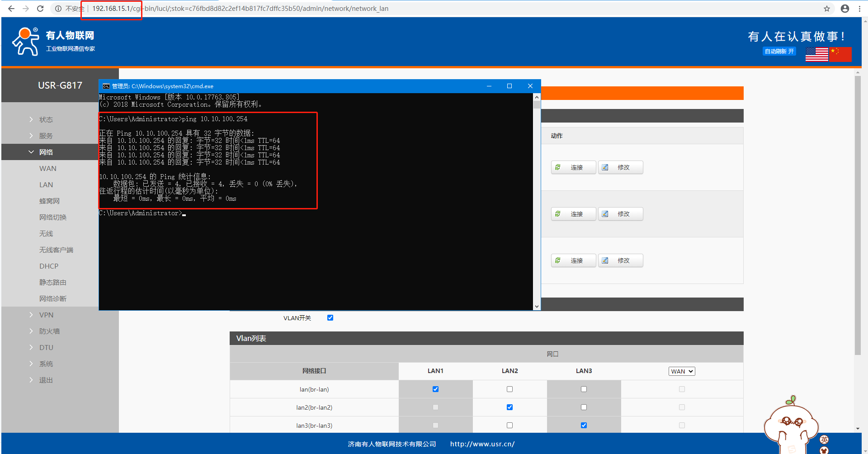Click the cmd window vertical scrollbar
Image resolution: width=868 pixels, height=454 pixels.
click(537, 201)
